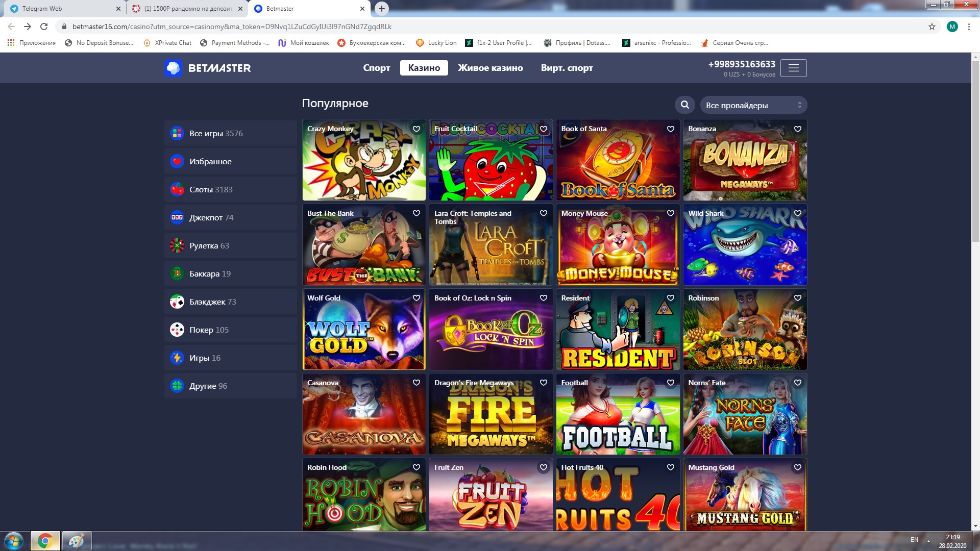Switch to the Живое казино tab
Screen dimensions: 980x551
[x=490, y=68]
